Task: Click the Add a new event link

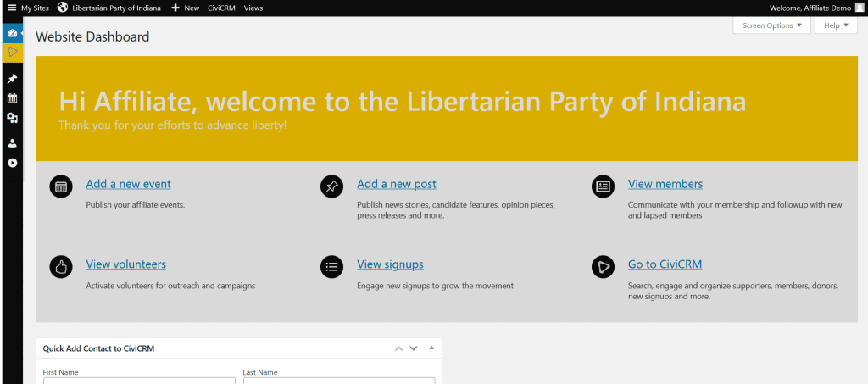Action: coord(128,184)
